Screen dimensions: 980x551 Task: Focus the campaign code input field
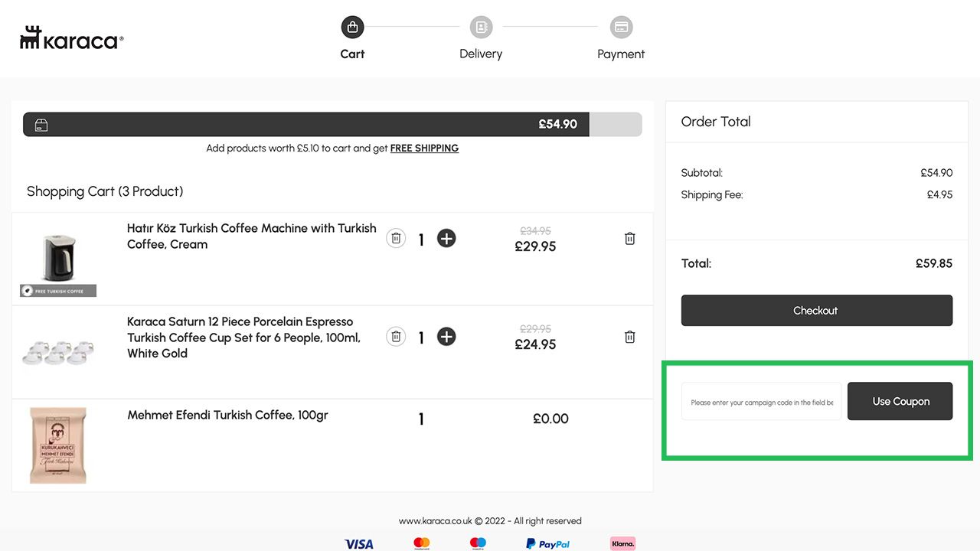[x=762, y=402]
